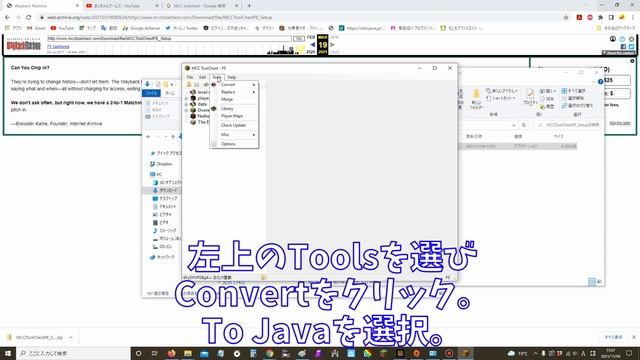The image size is (640, 360).
Task: Open the Edit menu in MCC ToolChest
Action: [x=202, y=77]
